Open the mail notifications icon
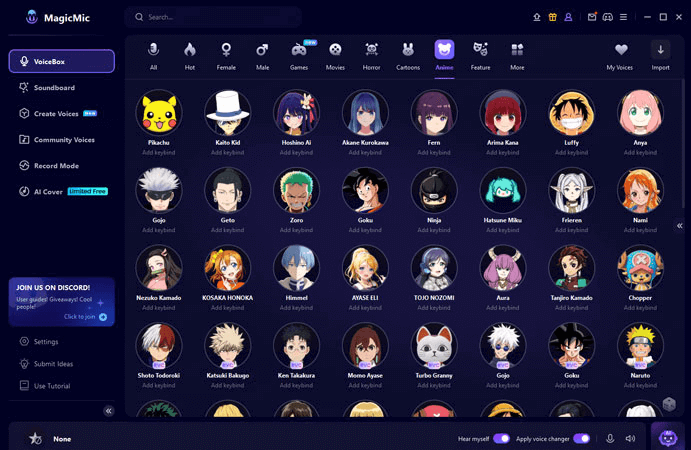 (x=592, y=17)
